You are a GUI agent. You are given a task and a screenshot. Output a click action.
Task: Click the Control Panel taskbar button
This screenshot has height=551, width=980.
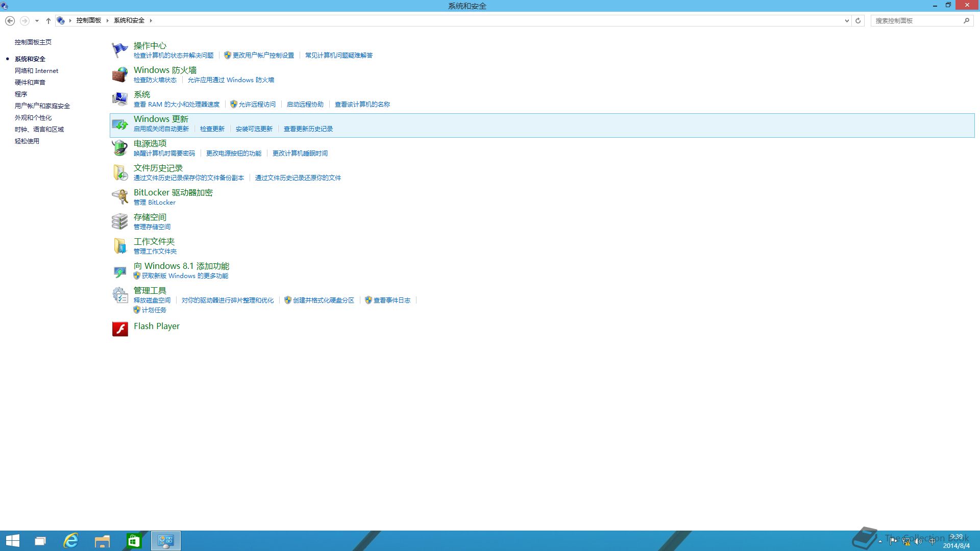coord(166,541)
